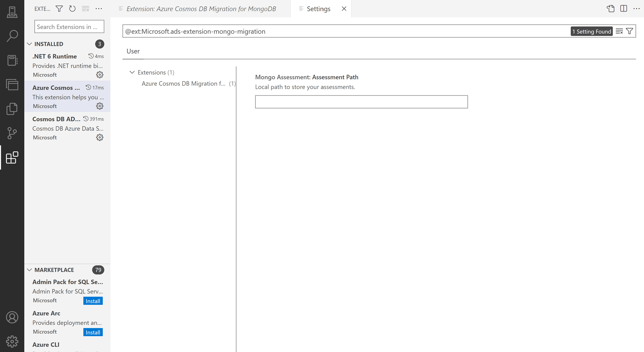Clear the settings search input

(619, 31)
